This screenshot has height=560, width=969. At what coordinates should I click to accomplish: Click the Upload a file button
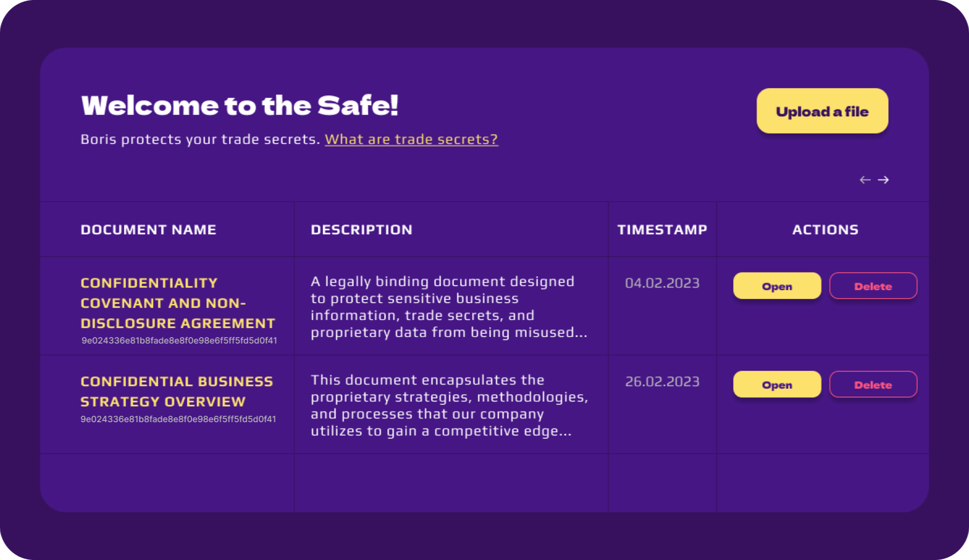(822, 111)
